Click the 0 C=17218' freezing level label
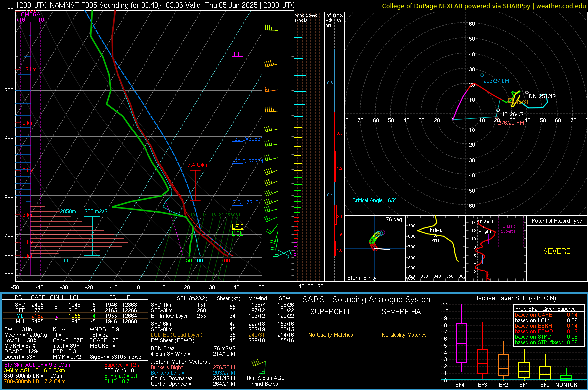This screenshot has height=390, width=588. coord(246,203)
